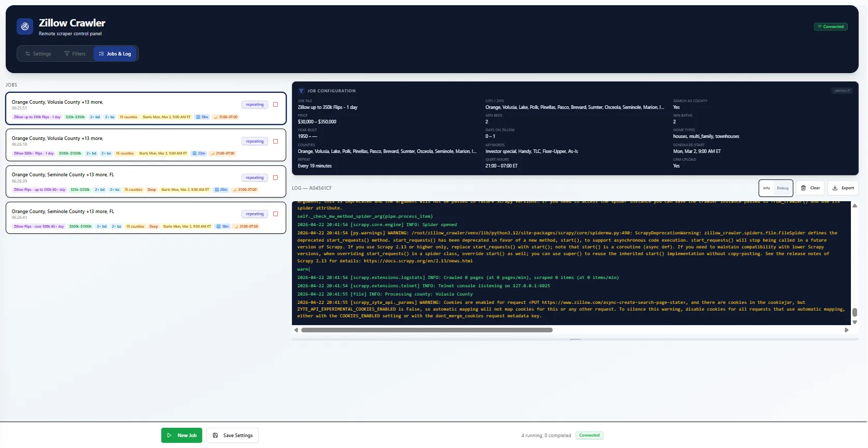Click the Zillow Crawler logo icon
868x448 pixels.
(25, 26)
